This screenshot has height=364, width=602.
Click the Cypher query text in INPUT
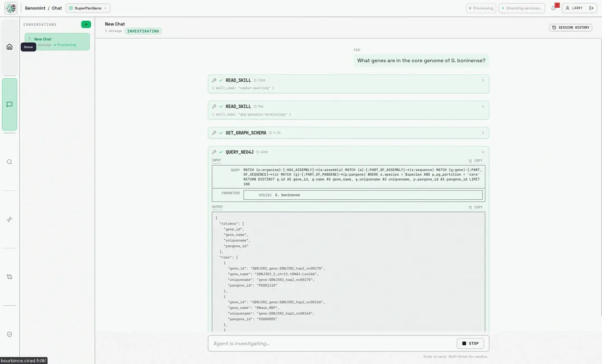[x=362, y=177]
